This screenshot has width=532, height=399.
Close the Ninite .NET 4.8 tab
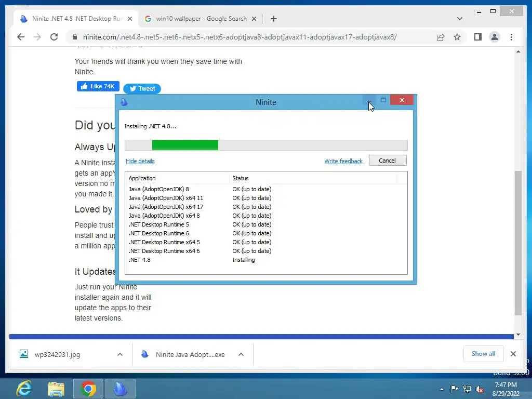point(129,19)
